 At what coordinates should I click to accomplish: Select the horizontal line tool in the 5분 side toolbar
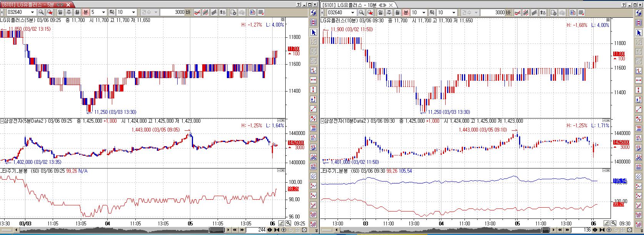coord(313,80)
